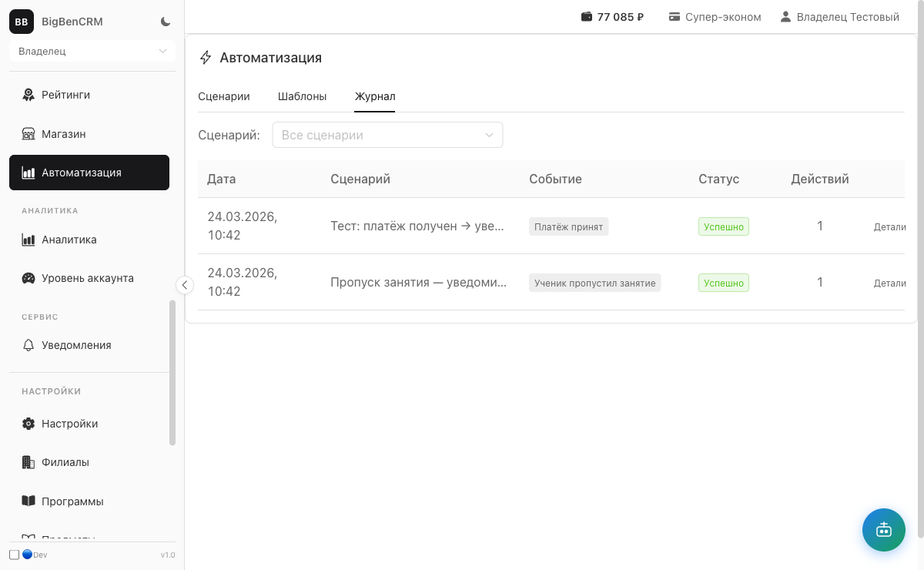924x570 pixels.
Task: Open the Супер-эконом tariff plan
Action: pos(715,17)
